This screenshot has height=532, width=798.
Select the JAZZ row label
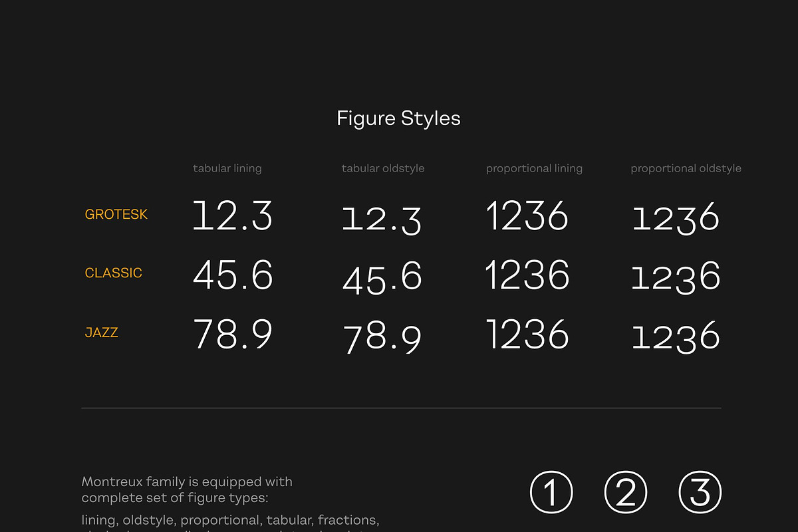click(x=102, y=332)
